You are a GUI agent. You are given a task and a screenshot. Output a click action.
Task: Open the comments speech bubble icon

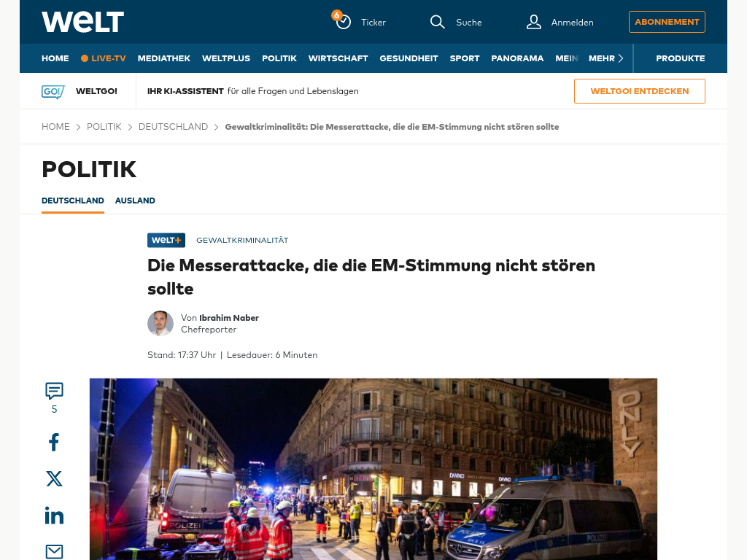click(54, 391)
